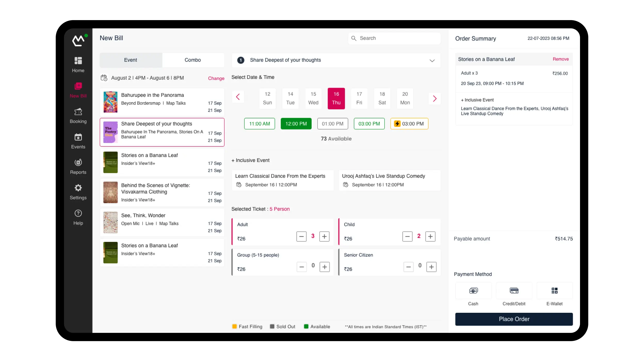Pick date 17 Fri
This screenshot has height=361, width=644.
[359, 98]
